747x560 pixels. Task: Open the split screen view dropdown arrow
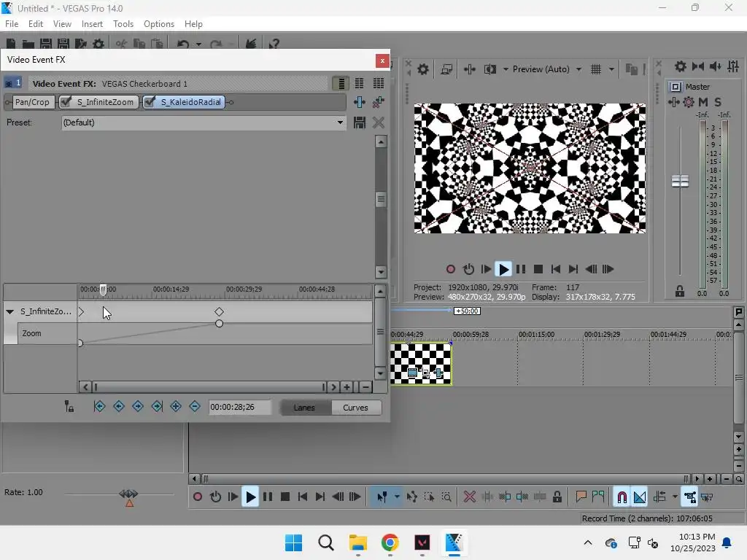coord(506,69)
